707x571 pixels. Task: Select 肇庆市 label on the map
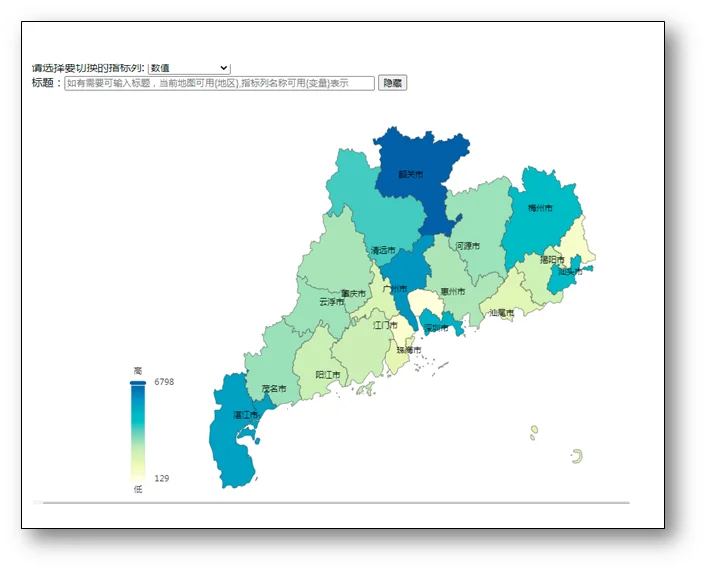click(354, 294)
